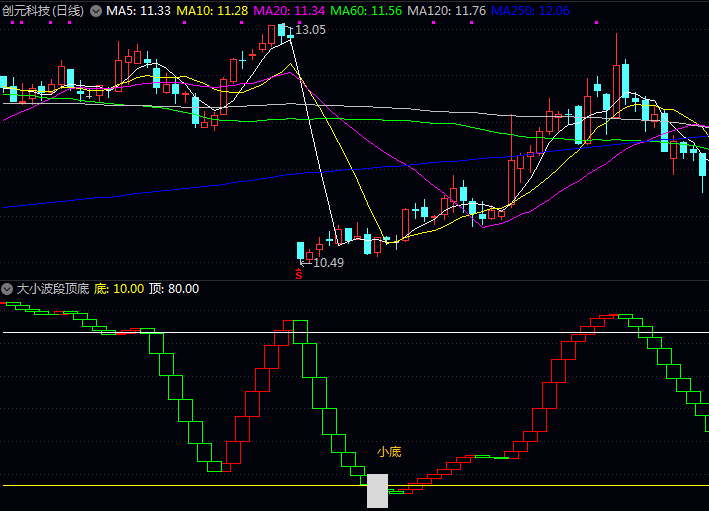The image size is (709, 511).
Task: Click the 13.05 high price marker
Action: 310,30
